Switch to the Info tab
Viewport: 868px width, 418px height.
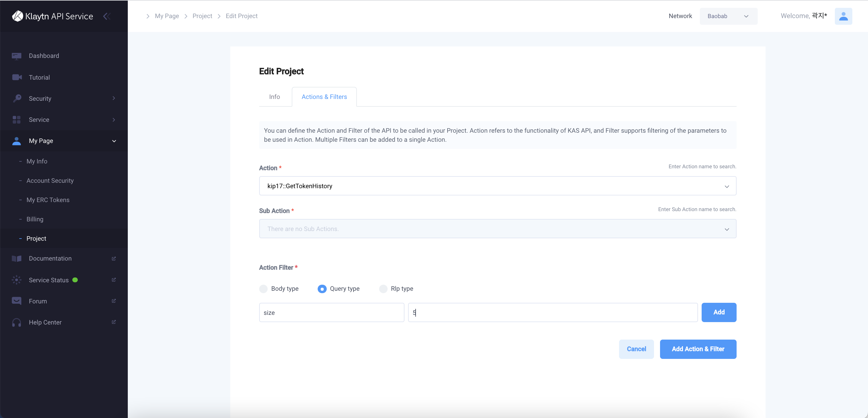point(275,96)
